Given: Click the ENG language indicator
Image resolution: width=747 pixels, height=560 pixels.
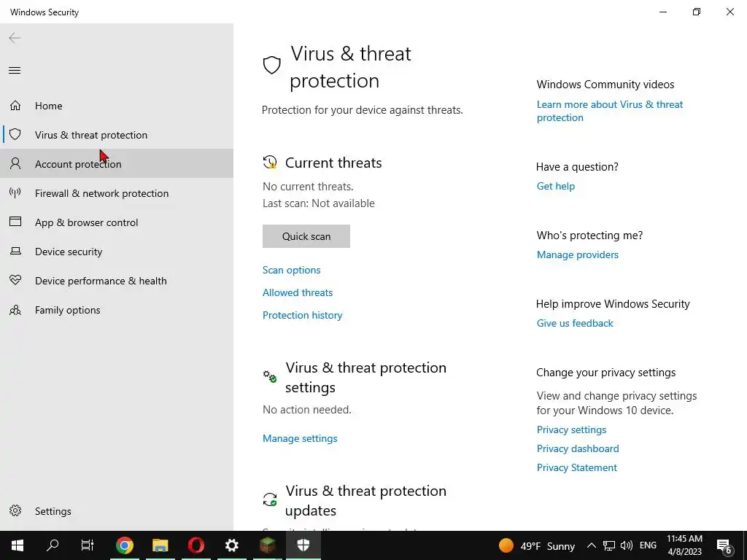Looking at the screenshot, I should pyautogui.click(x=648, y=545).
